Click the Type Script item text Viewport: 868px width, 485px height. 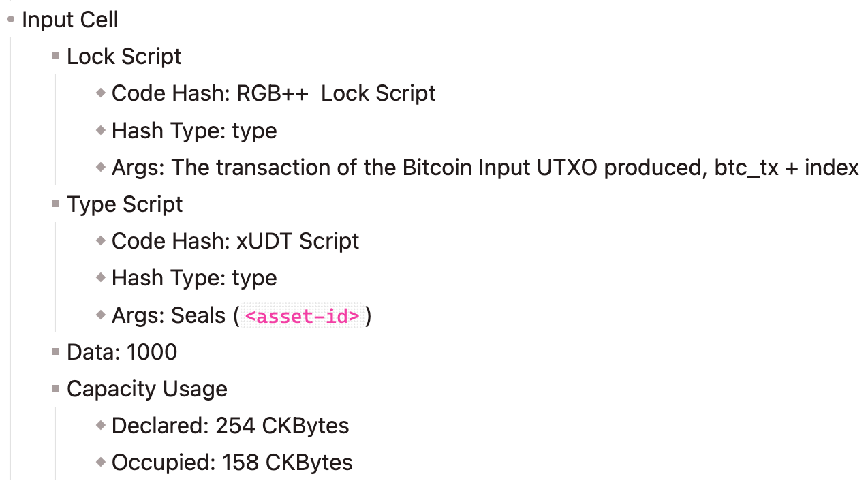pos(125,204)
